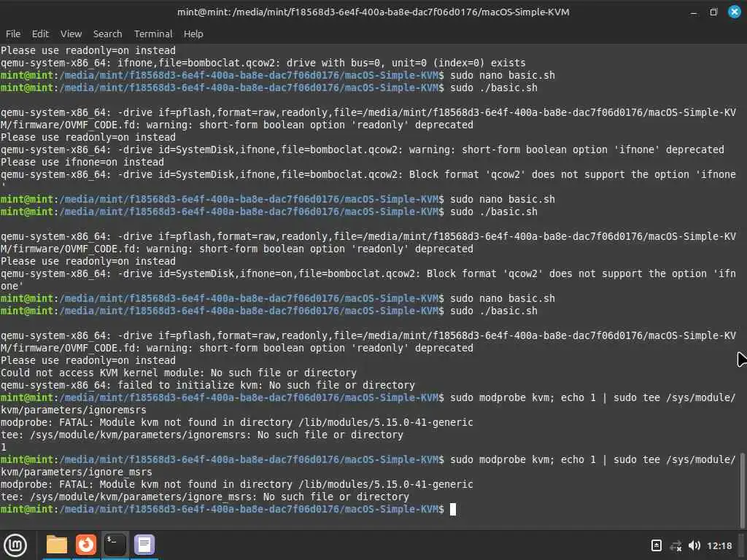747x560 pixels.
Task: Open the Edit menu
Action: (x=40, y=34)
